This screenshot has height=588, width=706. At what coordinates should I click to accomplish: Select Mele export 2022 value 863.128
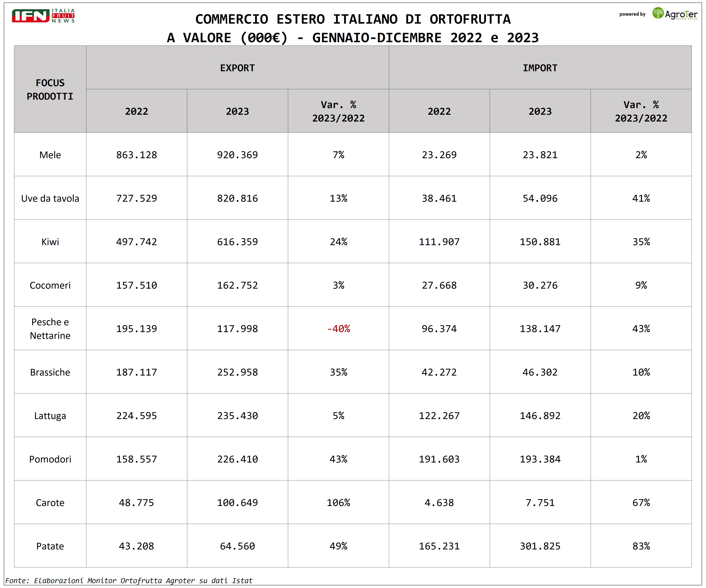136,155
